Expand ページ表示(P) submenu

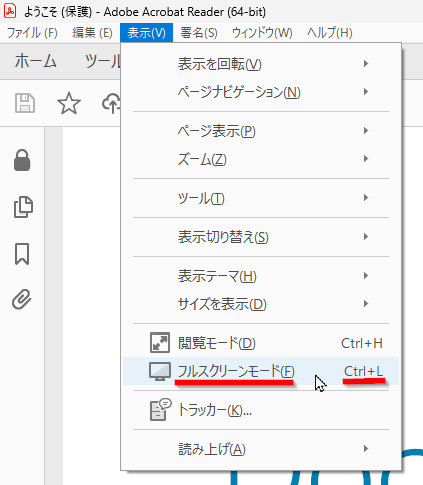tap(261, 131)
